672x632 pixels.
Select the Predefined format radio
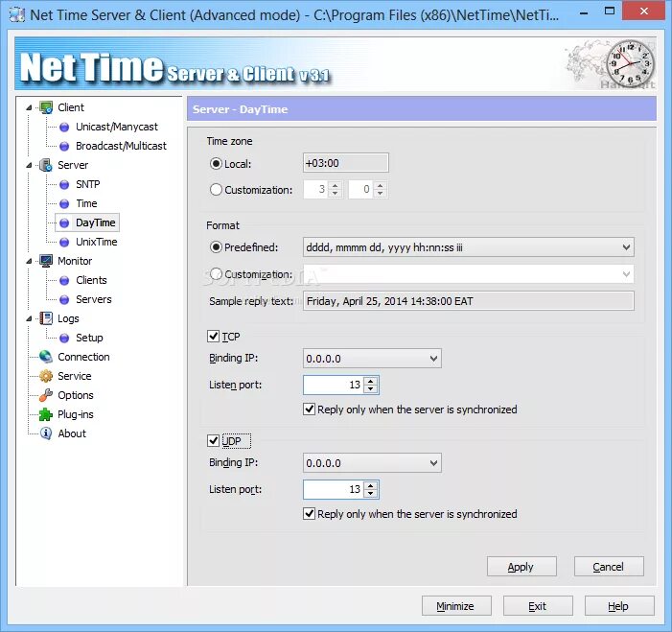(x=216, y=247)
